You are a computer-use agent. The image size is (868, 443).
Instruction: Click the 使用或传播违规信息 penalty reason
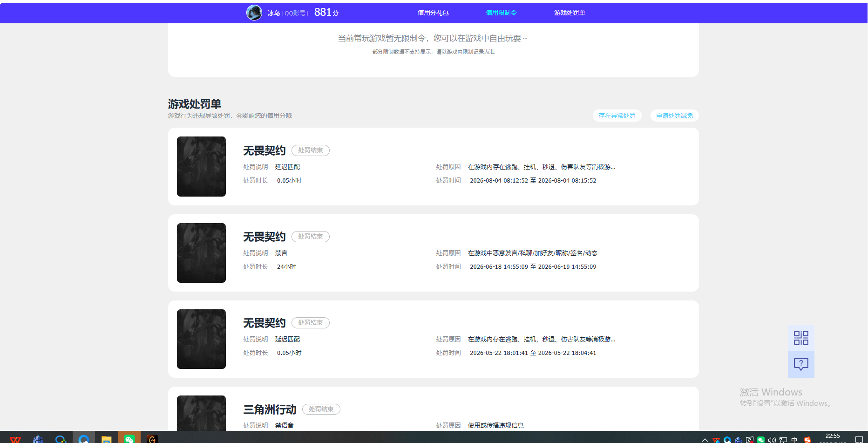pos(495,425)
